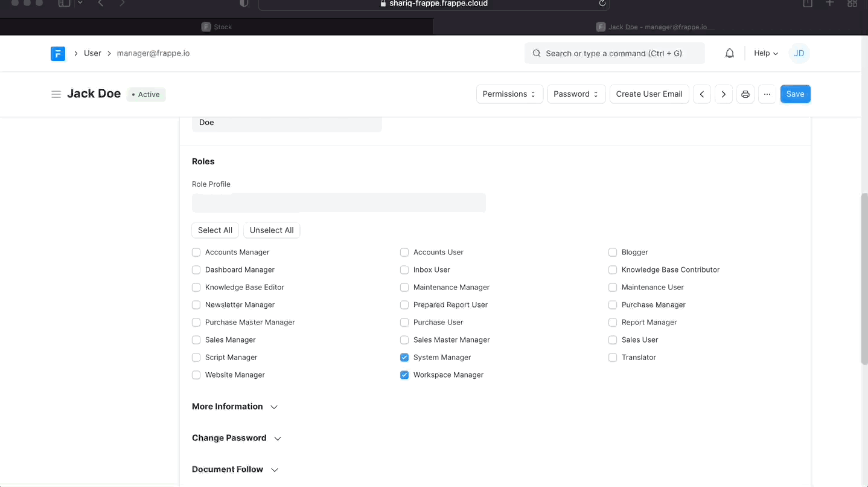Open the notifications bell icon

730,54
